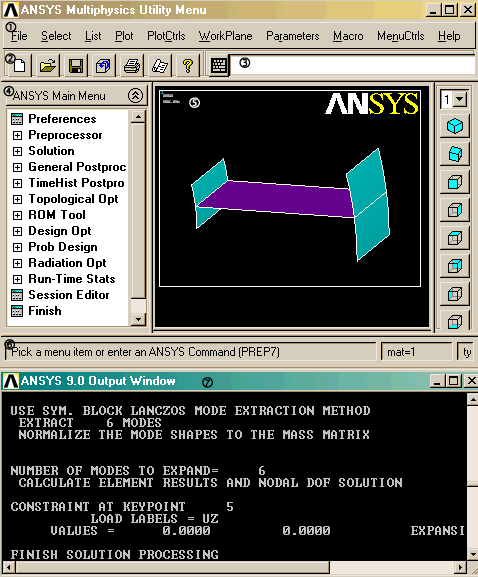Open Preferences in the Main Menu
Viewport: 478px width, 577px height.
pyautogui.click(x=62, y=119)
